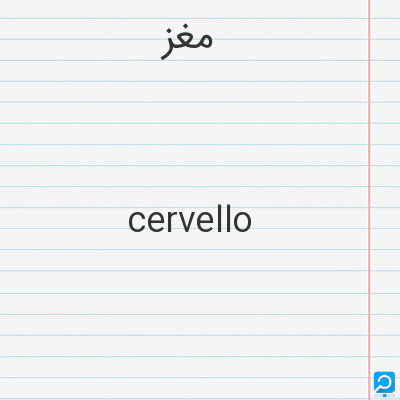Click the first letter e in cervello
Screen dimensions: 400x400
click(155, 223)
